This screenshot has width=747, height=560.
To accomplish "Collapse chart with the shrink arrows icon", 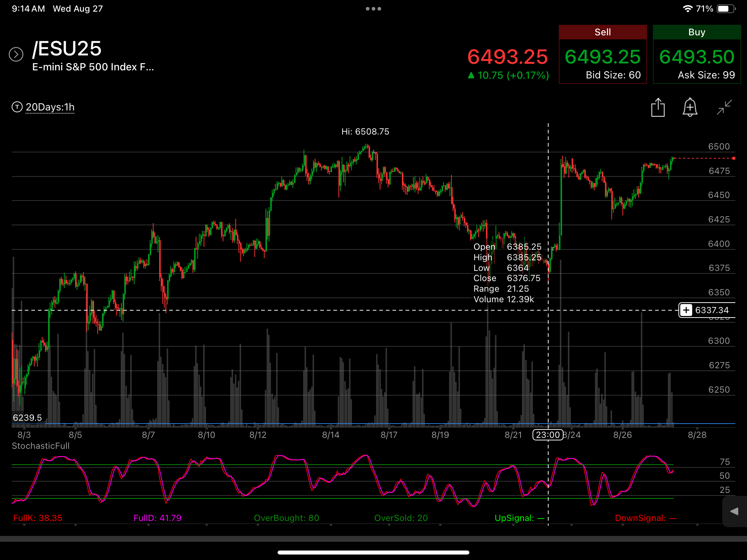I will coord(724,108).
